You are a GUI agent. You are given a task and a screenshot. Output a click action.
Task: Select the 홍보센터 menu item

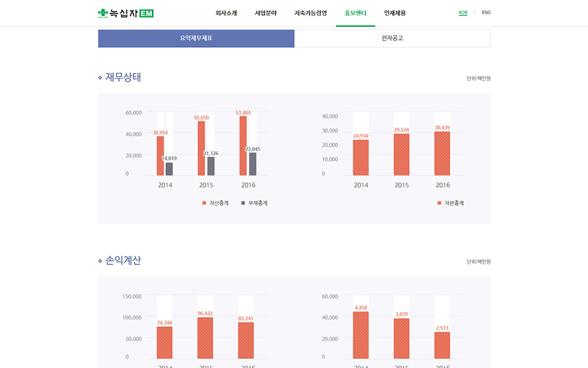coord(355,13)
